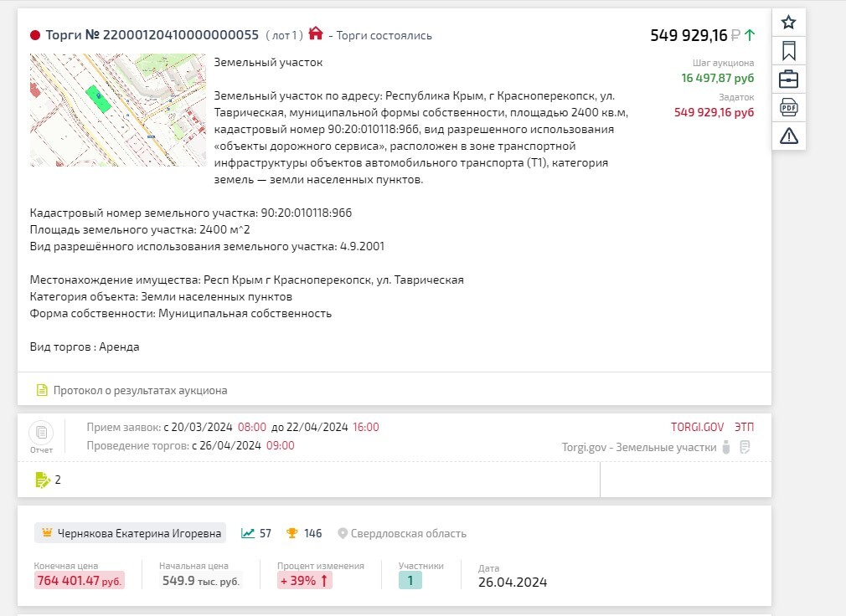
Task: Select 'Местонахождение имущества' address line
Action: click(246, 280)
